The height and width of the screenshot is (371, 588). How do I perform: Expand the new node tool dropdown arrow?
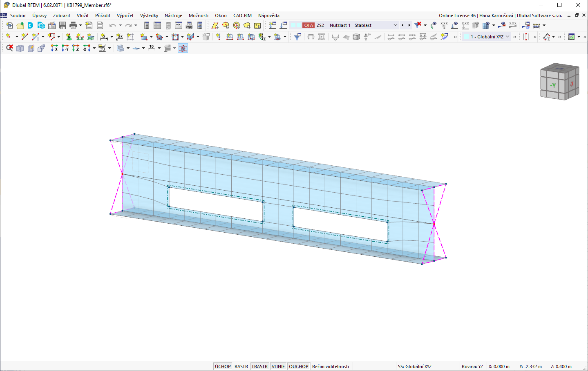(16, 37)
